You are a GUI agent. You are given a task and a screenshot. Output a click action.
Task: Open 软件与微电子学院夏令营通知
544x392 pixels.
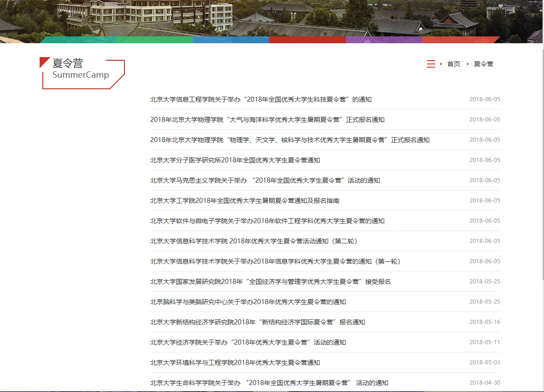coord(267,221)
